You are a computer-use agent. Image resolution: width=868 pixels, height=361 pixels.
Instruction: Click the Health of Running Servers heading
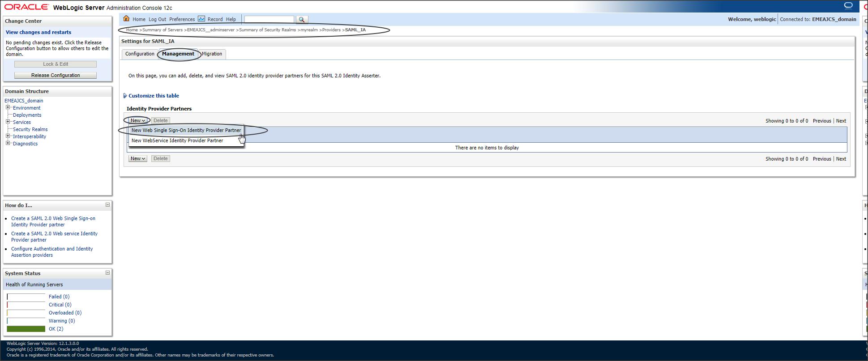pos(34,285)
